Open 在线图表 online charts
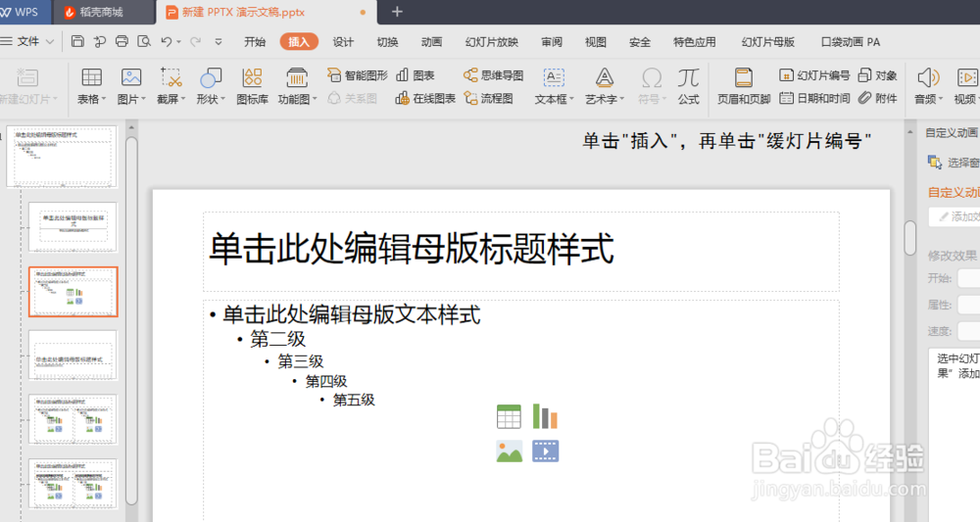The image size is (980, 522). (x=425, y=98)
